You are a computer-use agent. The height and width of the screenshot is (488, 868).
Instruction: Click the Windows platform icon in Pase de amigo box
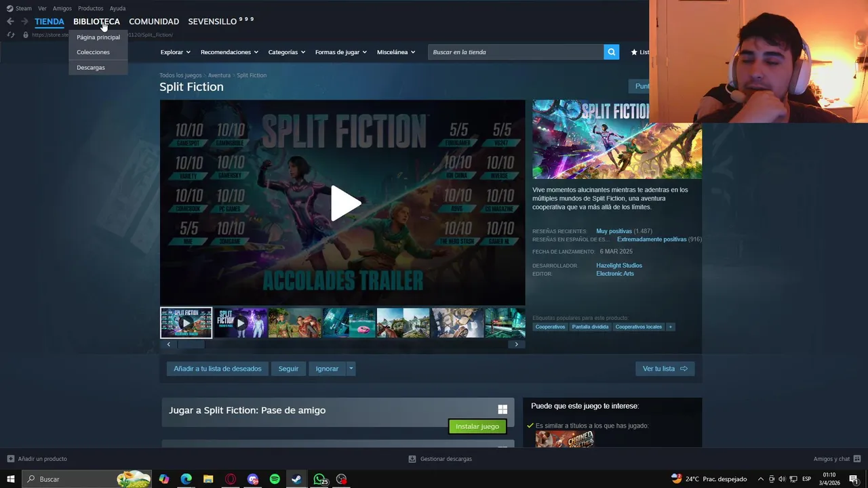pyautogui.click(x=502, y=409)
